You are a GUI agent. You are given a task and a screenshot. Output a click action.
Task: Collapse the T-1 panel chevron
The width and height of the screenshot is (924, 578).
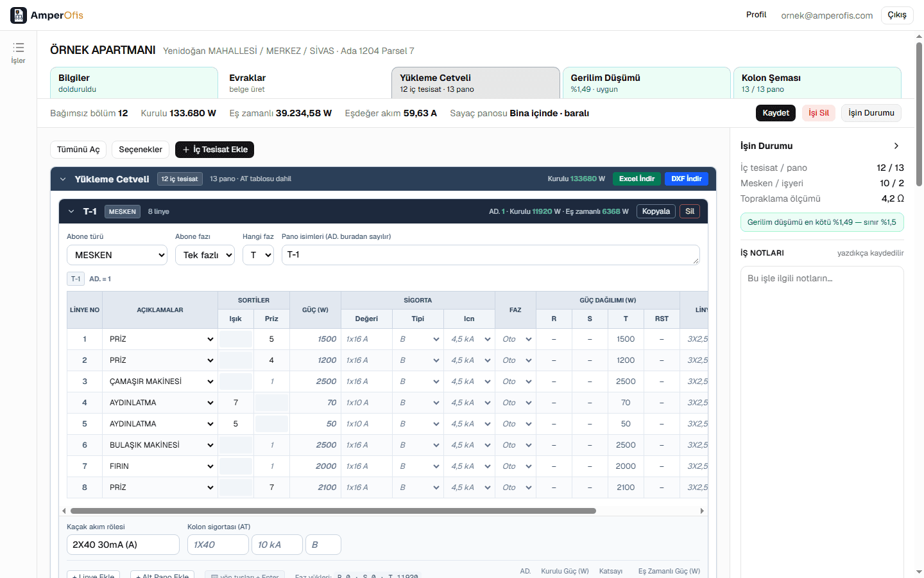(x=71, y=211)
